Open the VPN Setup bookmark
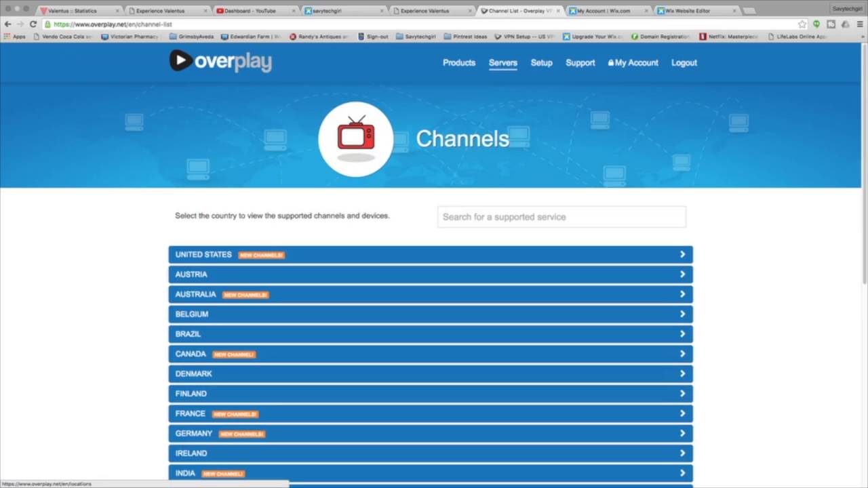868x488 pixels. tap(525, 37)
